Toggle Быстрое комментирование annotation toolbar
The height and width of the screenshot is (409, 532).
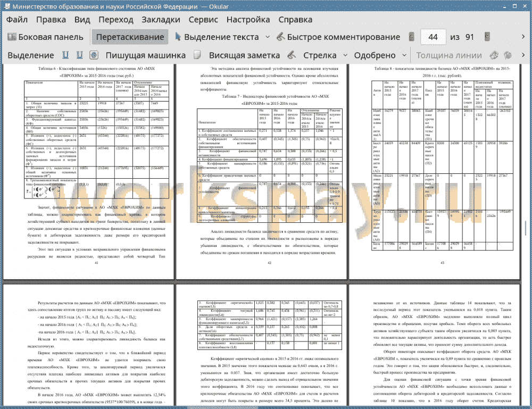pos(338,37)
